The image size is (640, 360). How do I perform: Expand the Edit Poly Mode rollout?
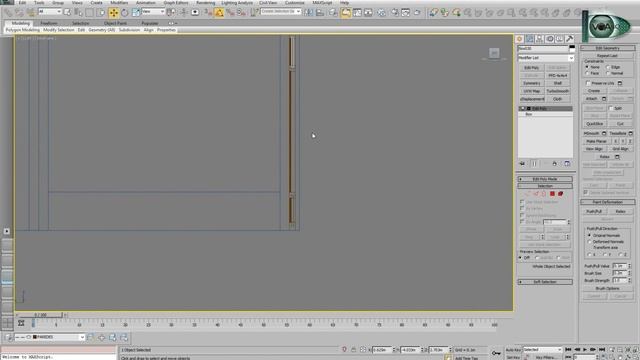coord(545,179)
